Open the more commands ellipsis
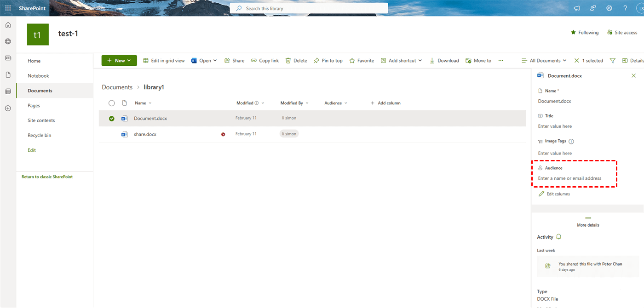Viewport: 644px width, 308px height. 500,61
